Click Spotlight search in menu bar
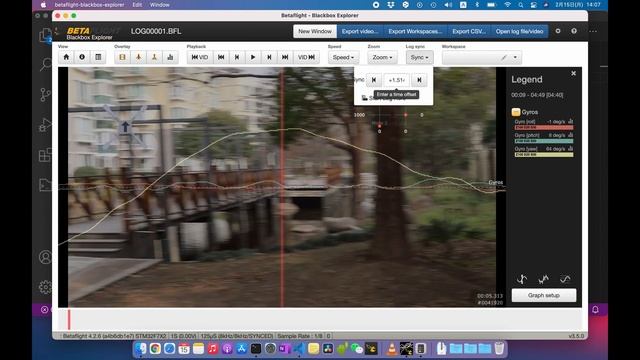The image size is (640, 360). point(521,5)
